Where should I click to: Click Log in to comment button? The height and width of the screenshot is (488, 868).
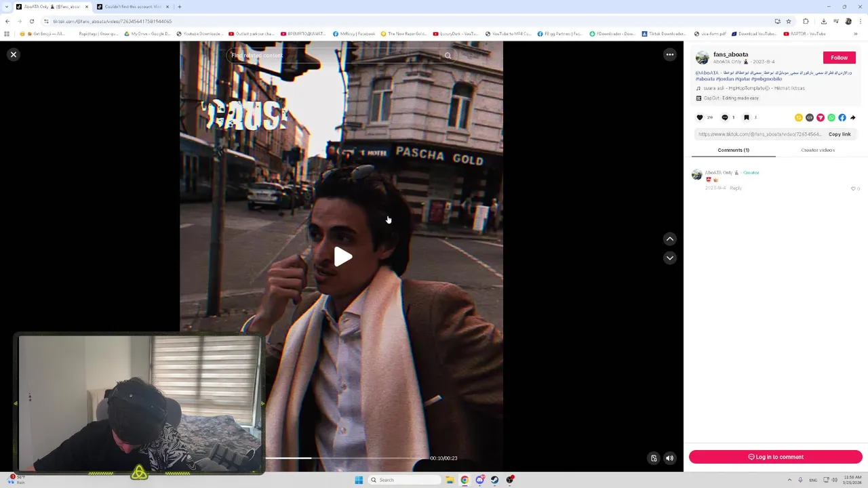coord(776,457)
